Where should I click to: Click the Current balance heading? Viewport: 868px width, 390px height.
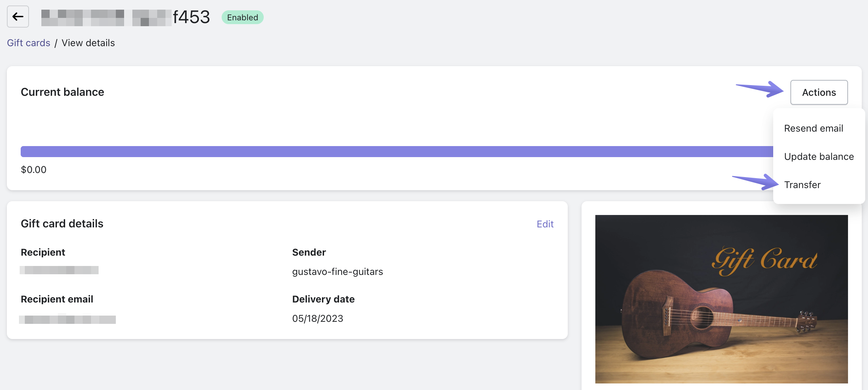[62, 92]
